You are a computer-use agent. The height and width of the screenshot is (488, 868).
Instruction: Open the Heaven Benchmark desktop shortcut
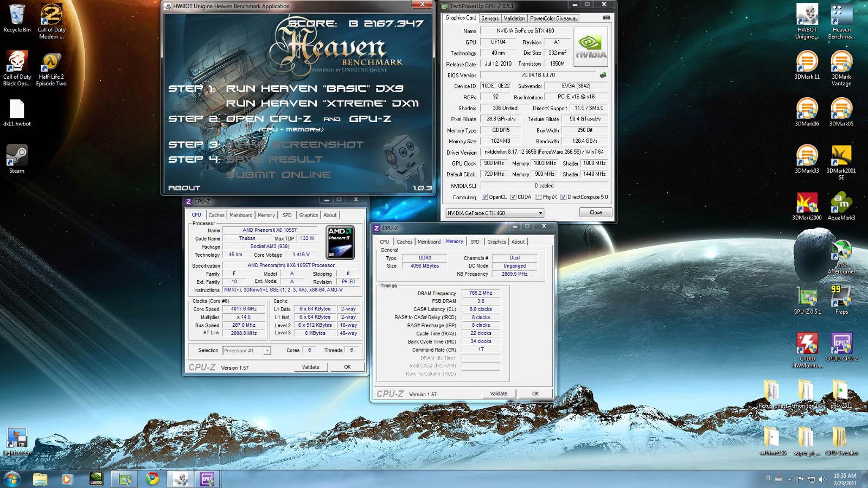[x=841, y=22]
